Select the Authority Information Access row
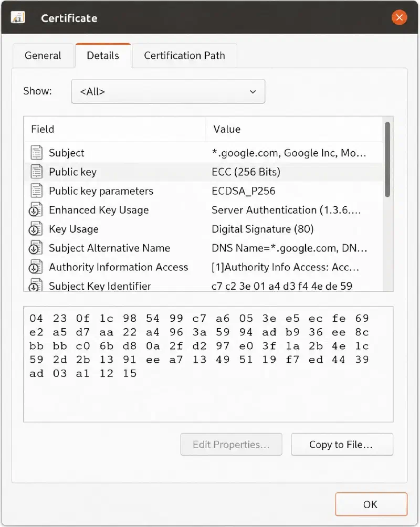The height and width of the screenshot is (527, 420). click(x=204, y=267)
